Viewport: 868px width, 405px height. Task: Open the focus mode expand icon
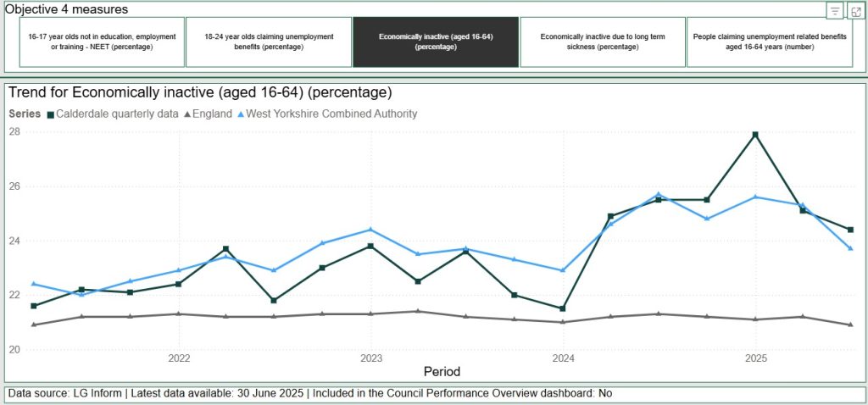coord(856,10)
